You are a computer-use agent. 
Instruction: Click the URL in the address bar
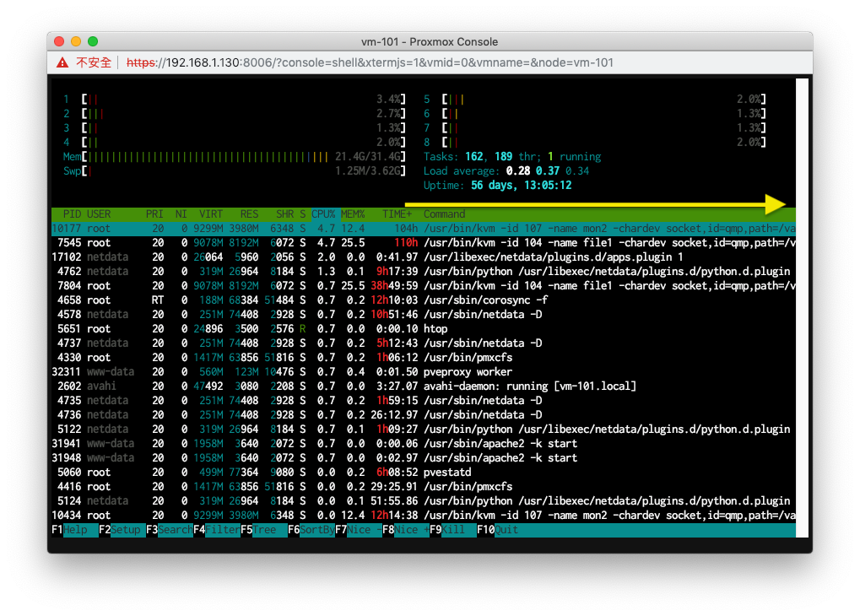370,62
